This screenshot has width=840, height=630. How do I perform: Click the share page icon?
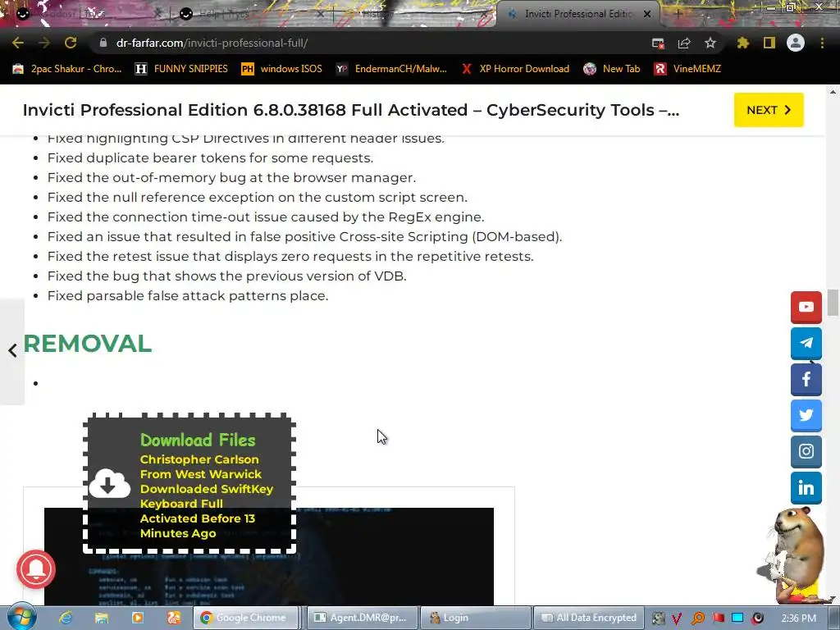click(x=684, y=43)
